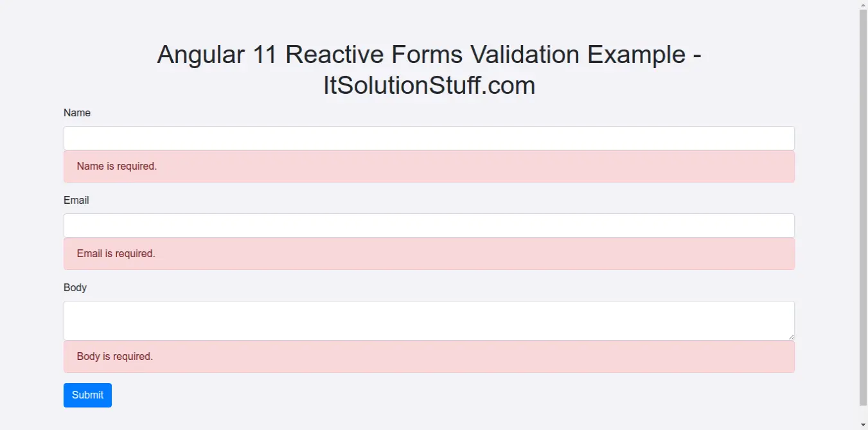The image size is (868, 430).
Task: Click the blue Submit button text
Action: pyautogui.click(x=87, y=395)
